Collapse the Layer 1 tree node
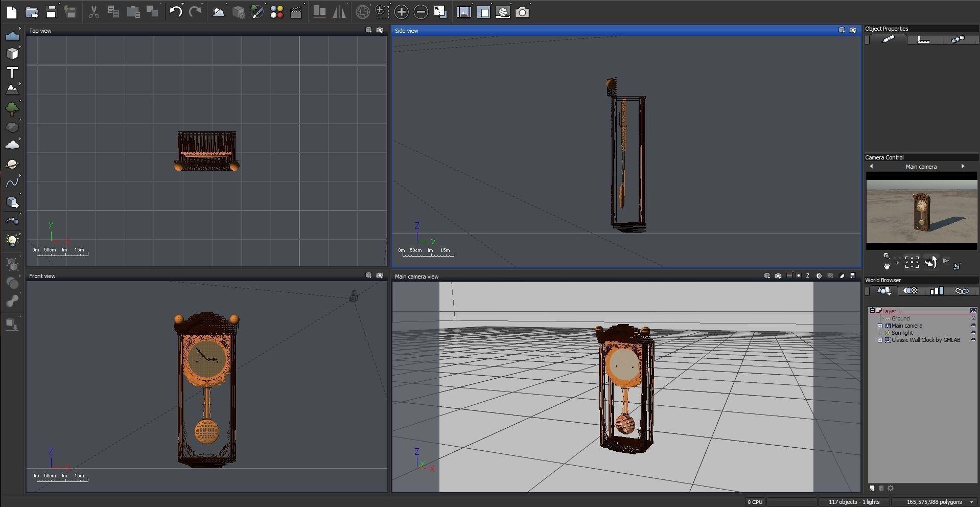The height and width of the screenshot is (507, 980). 873,311
